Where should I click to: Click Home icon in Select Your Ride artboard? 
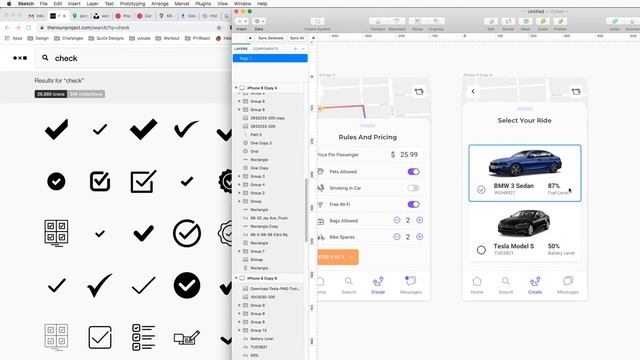tap(477, 281)
